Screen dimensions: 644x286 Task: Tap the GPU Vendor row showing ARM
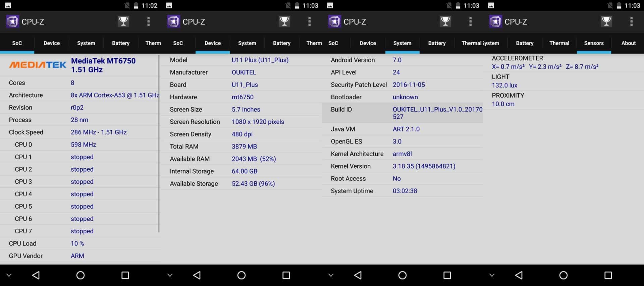coord(80,256)
